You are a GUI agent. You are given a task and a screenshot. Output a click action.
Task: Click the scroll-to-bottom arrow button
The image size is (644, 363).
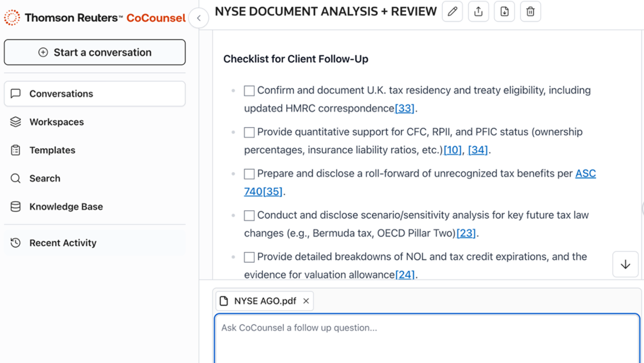coord(625,264)
